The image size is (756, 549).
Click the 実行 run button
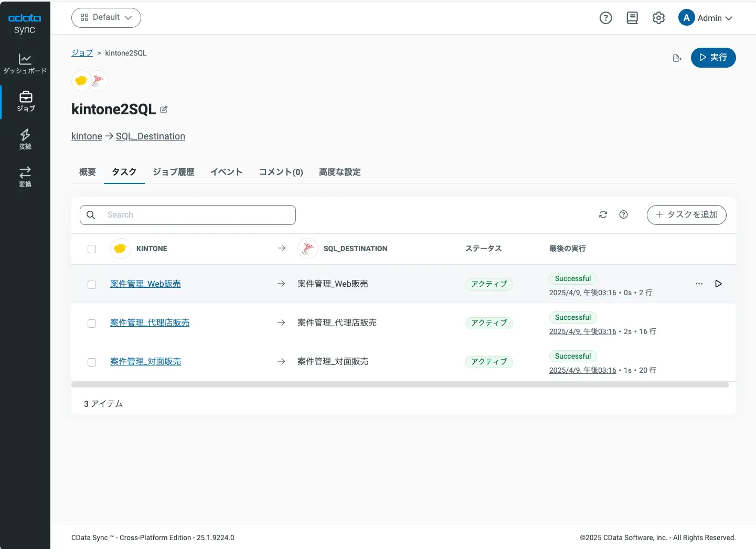click(x=714, y=58)
